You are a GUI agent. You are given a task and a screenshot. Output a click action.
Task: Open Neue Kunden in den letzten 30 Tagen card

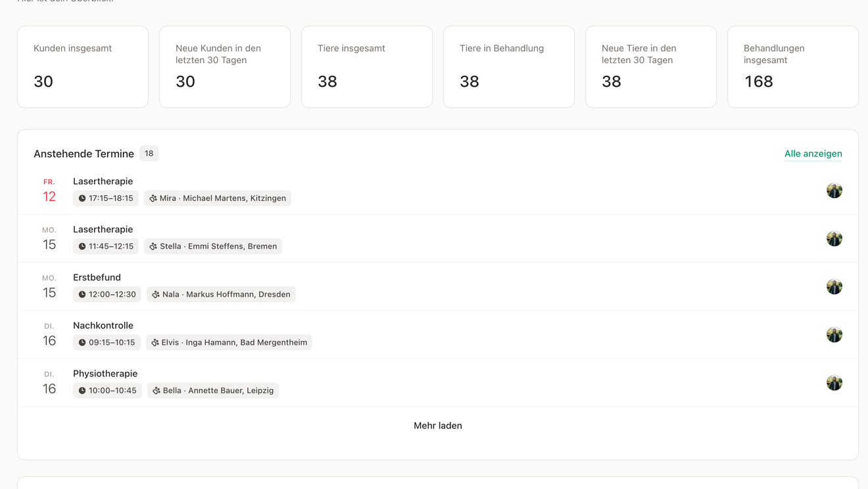[x=225, y=67]
